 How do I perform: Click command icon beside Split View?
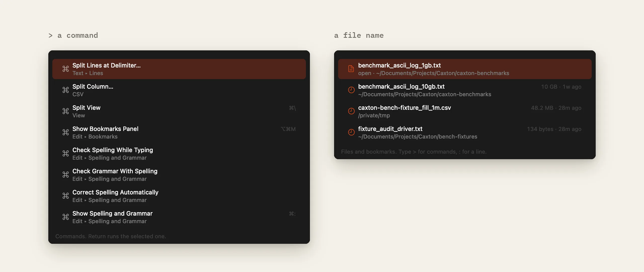coord(66,111)
